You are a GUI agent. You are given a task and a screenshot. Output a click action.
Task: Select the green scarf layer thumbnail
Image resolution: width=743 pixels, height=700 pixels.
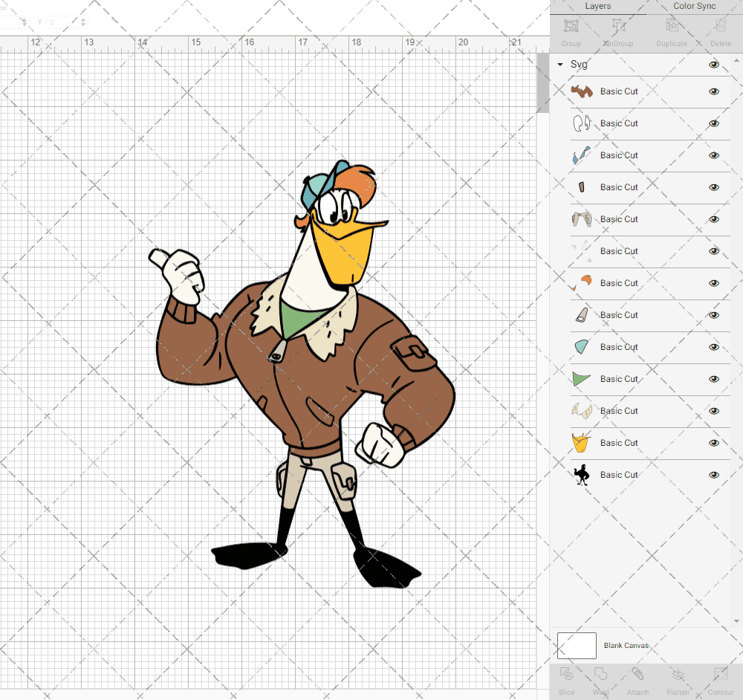coord(582,379)
